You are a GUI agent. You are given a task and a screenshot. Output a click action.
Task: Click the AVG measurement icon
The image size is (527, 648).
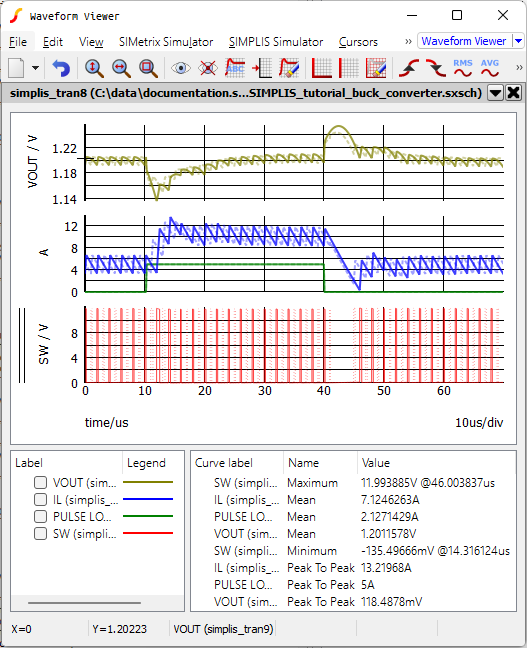click(x=490, y=68)
